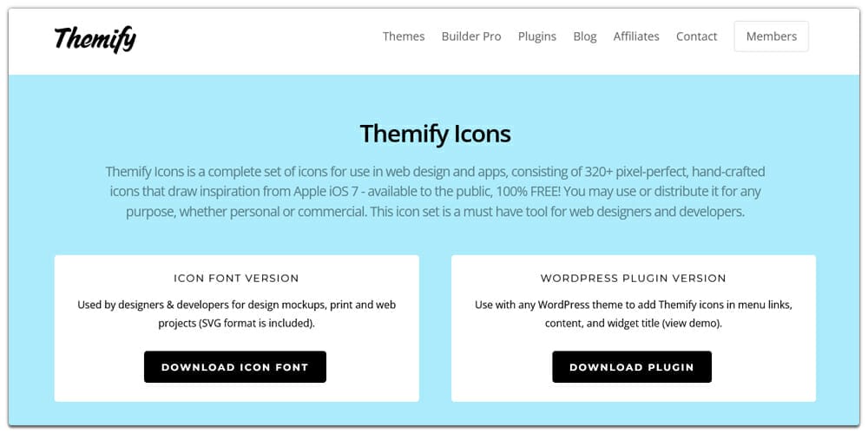Click the intro paragraph about 320+ icons
Screen dimensions: 868x434
tap(435, 192)
